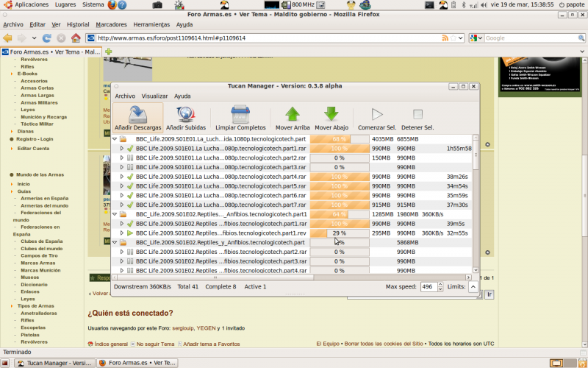Click the Comenzar Sel. play icon
Screen dimensions: 588x368
[377, 114]
